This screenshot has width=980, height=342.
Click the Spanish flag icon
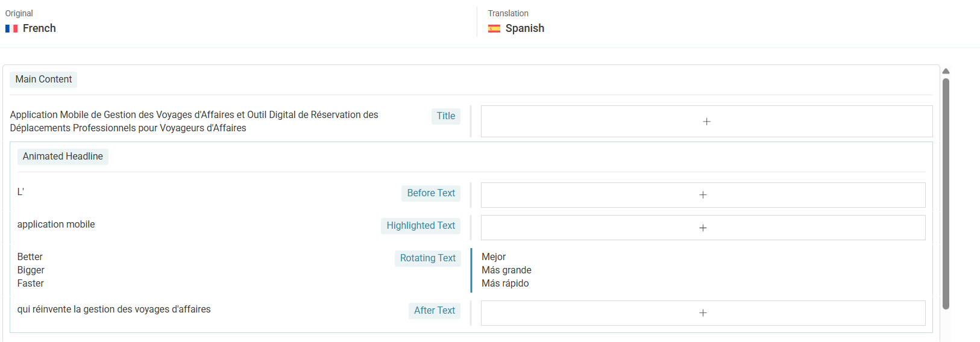click(x=494, y=28)
